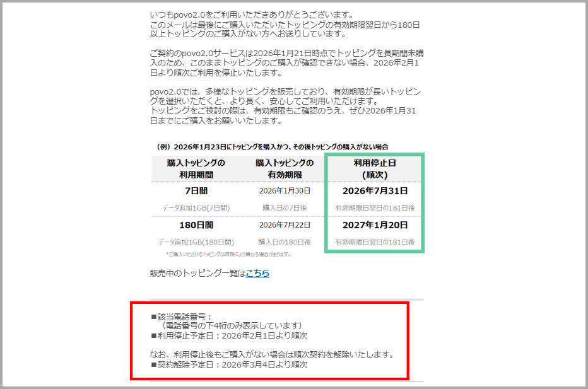Click the 利用停止日(順次) column header
Image resolution: width=588 pixels, height=389 pixels.
coord(375,168)
